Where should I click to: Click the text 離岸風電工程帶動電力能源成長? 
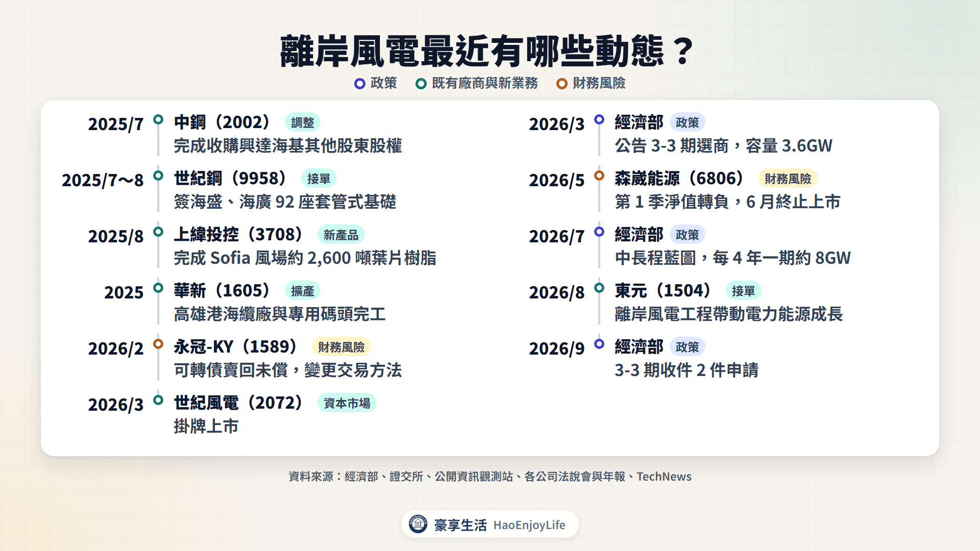click(729, 314)
